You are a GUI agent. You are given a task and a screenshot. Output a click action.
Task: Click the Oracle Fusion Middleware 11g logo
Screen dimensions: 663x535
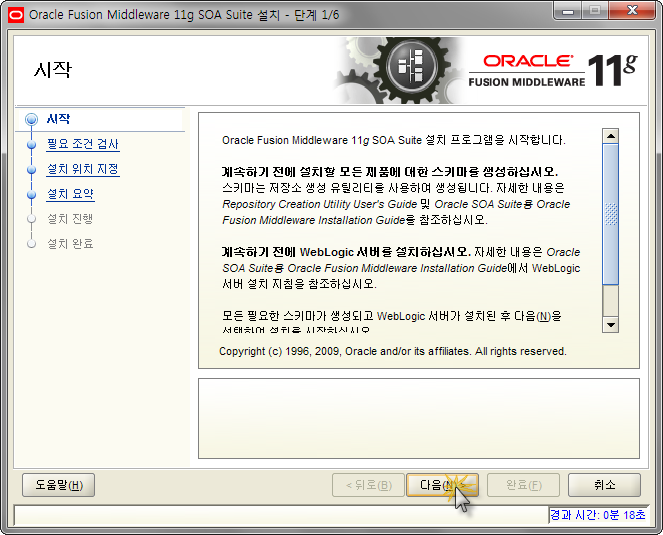click(x=552, y=71)
